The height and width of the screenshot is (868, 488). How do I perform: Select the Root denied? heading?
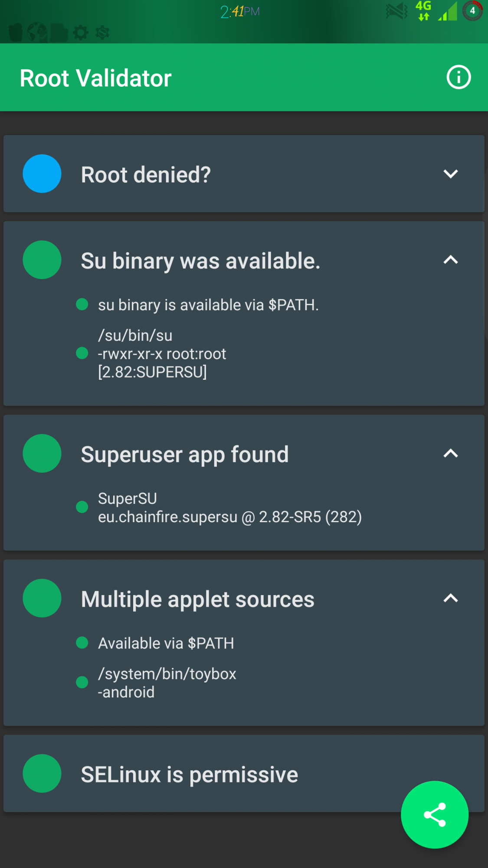coord(146,175)
